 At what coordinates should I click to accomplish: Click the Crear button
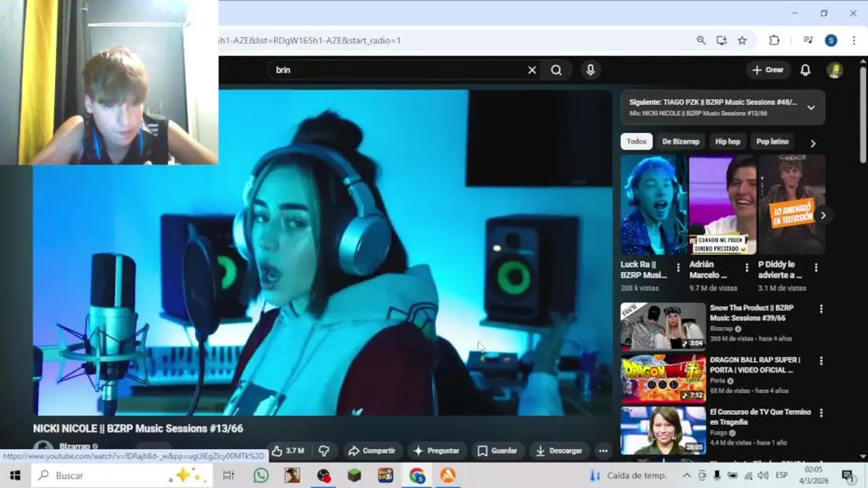point(768,70)
